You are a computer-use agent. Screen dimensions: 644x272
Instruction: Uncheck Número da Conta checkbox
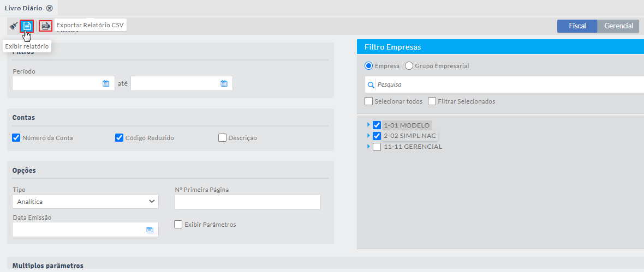pos(16,138)
